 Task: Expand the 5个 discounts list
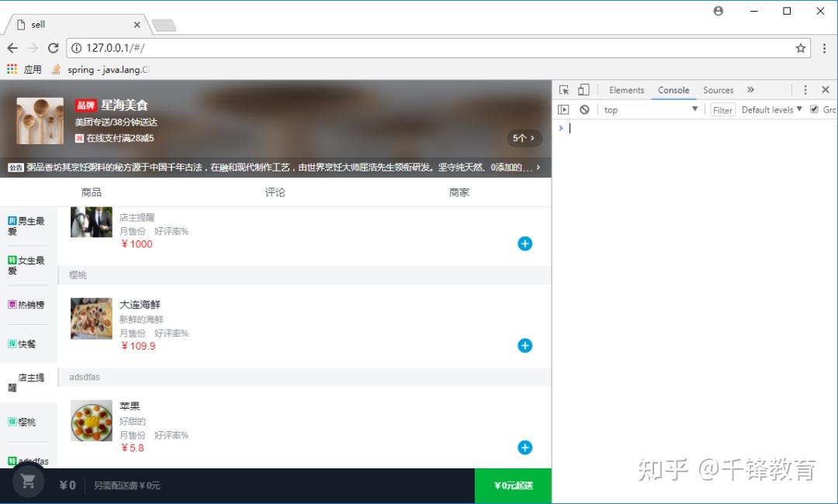pyautogui.click(x=524, y=137)
